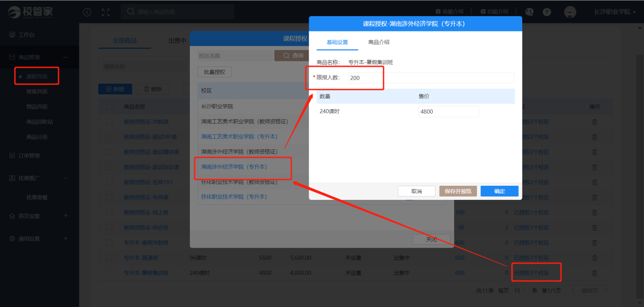Screen dimensions: 644x307
Task: Check the 专升本-暑假集训班 row checkbox
Action: 109,273
